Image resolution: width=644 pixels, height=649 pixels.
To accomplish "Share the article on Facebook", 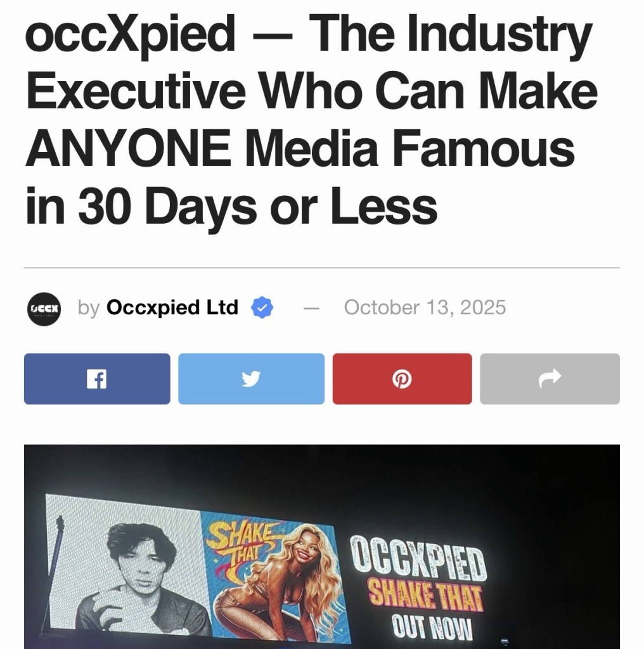I will coord(97,379).
